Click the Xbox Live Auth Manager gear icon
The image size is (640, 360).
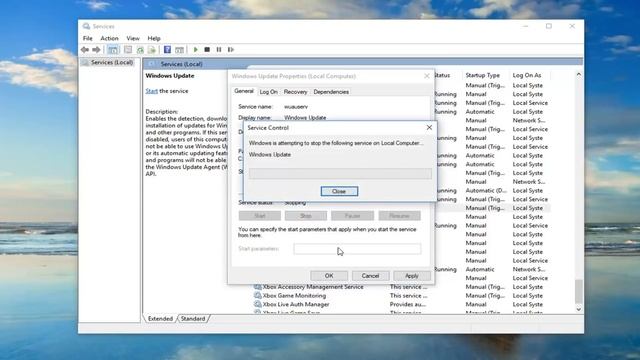click(x=258, y=304)
